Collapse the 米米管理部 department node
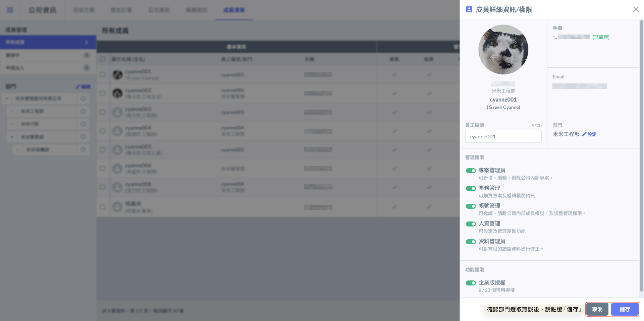The height and width of the screenshot is (321, 644). tap(12, 137)
